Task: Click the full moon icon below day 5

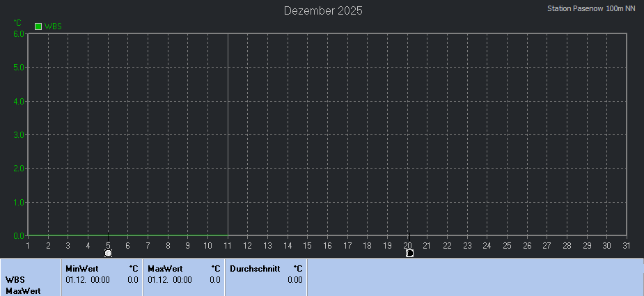Action: [108, 253]
